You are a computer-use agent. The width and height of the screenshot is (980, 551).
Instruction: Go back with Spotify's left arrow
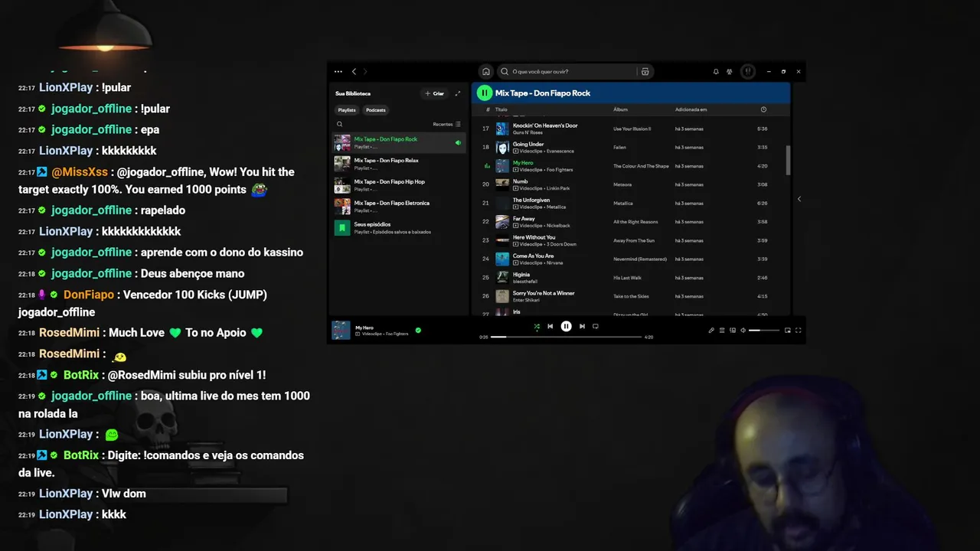coord(354,72)
